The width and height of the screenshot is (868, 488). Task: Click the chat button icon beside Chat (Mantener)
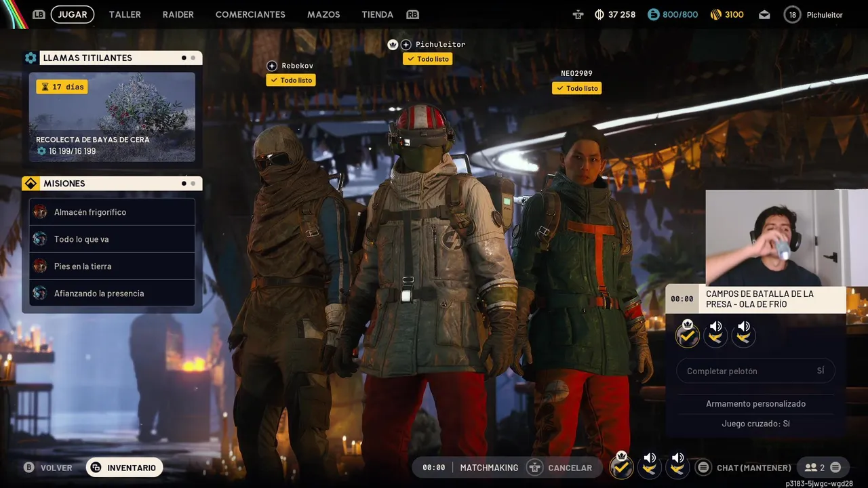[x=703, y=468]
